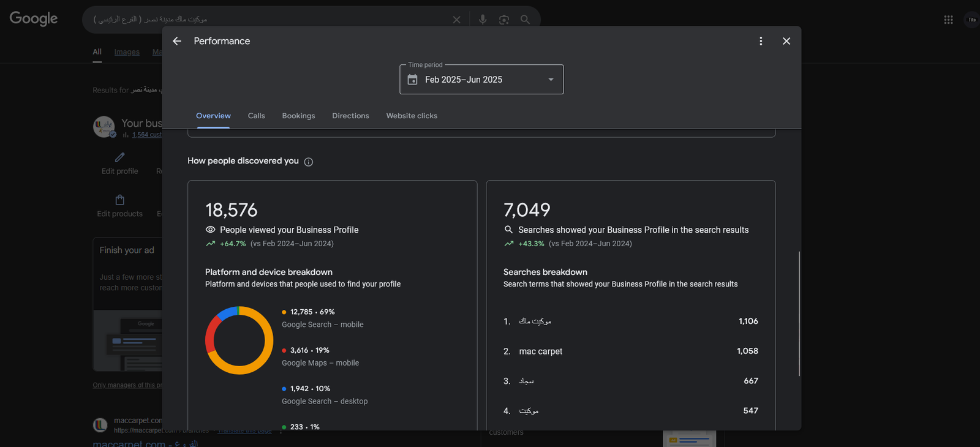Viewport: 980px width, 447px height.
Task: Switch to the Calls tab
Action: 256,116
